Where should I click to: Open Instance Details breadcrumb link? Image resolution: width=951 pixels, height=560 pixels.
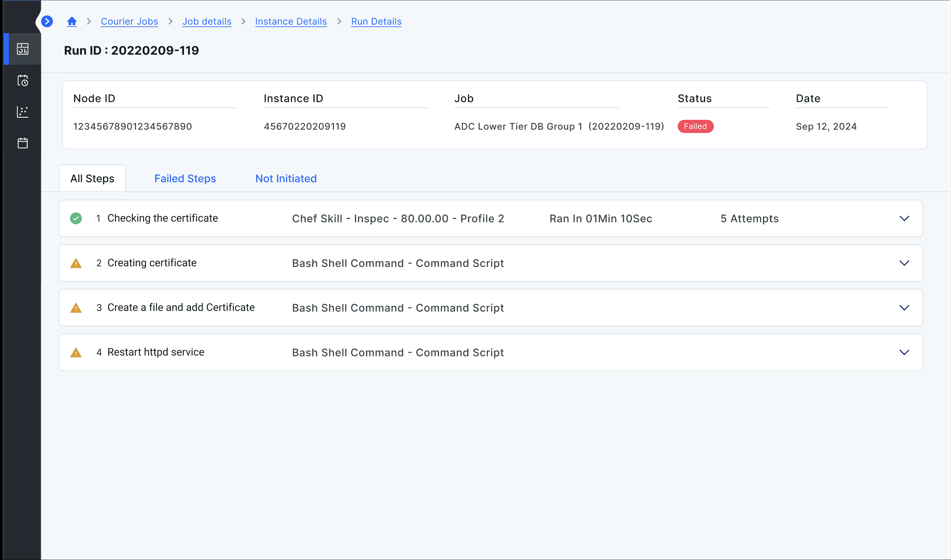291,21
